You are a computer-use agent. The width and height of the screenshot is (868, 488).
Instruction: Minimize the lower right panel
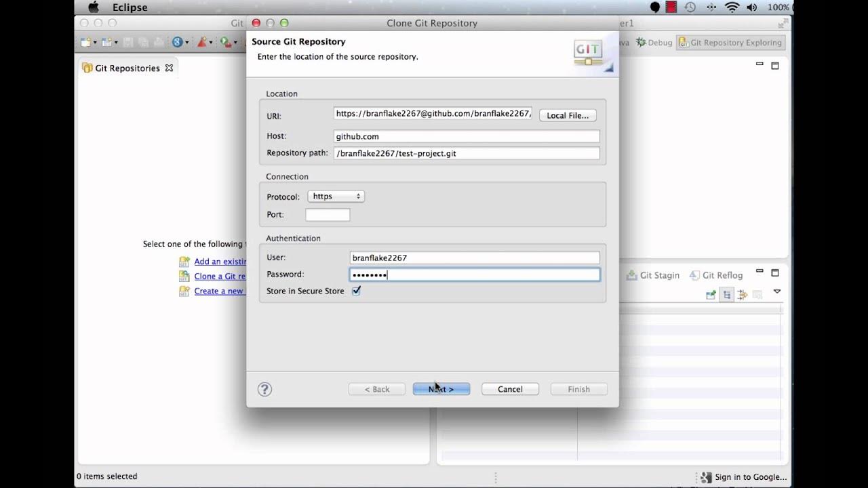[759, 272]
